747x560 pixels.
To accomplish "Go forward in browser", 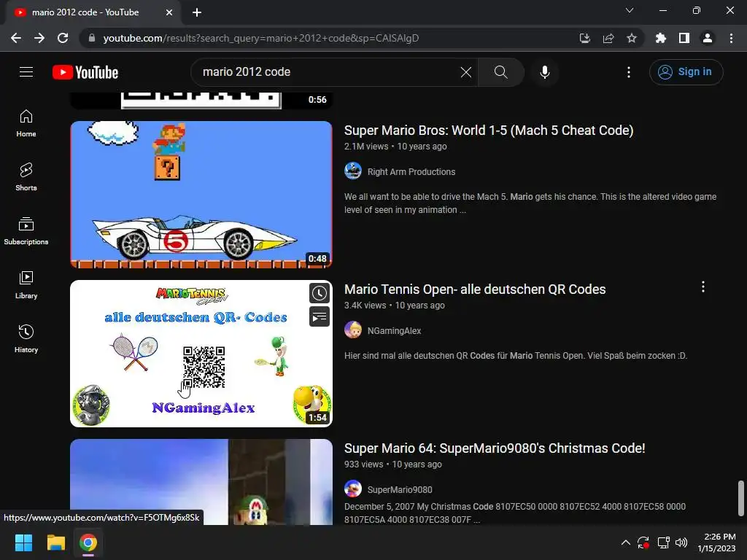I will pyautogui.click(x=39, y=38).
